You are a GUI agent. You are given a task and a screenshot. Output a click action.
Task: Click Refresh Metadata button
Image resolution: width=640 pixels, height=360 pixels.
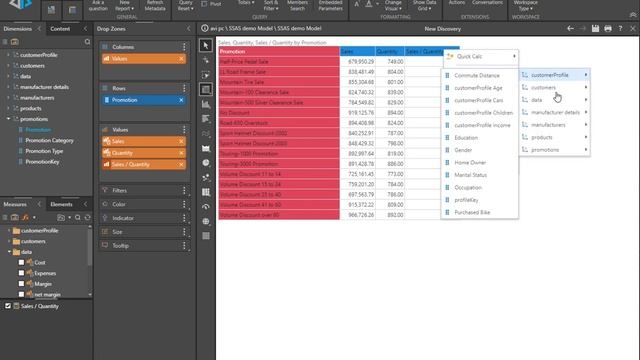pyautogui.click(x=155, y=5)
